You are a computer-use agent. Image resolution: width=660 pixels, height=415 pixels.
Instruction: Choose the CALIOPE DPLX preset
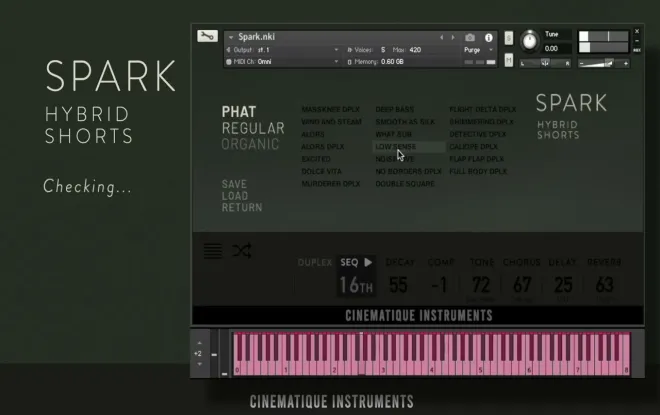coord(473,146)
